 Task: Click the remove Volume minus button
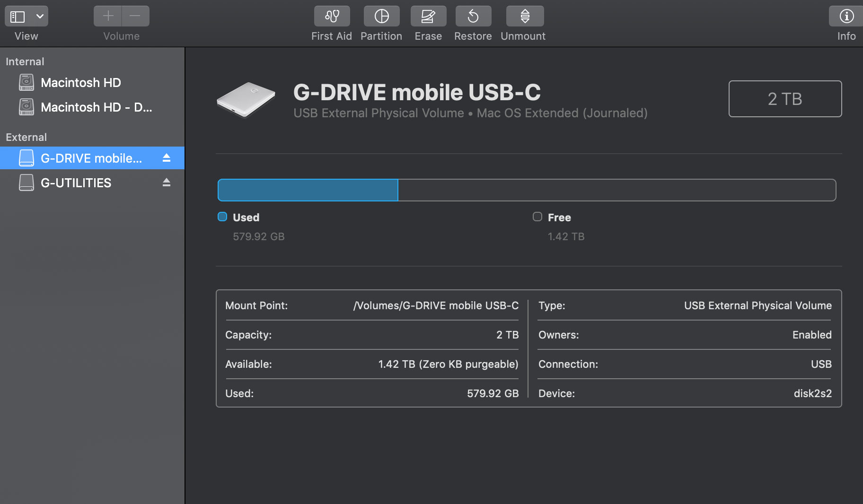coord(135,16)
